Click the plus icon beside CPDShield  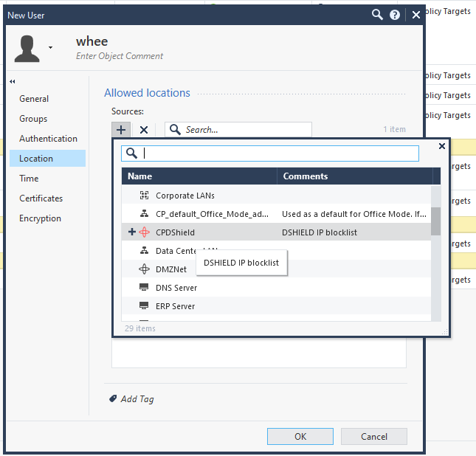132,232
